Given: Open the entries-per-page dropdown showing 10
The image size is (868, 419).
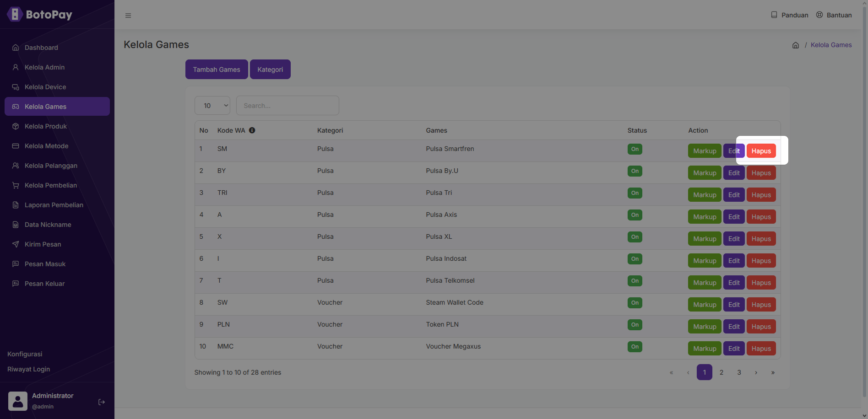Looking at the screenshot, I should tap(212, 106).
